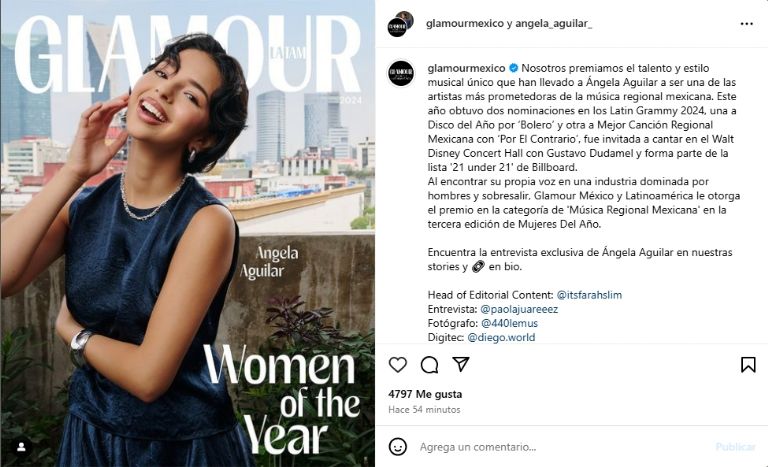Open @itsfarahslim mention link
The width and height of the screenshot is (768, 467).
(x=589, y=295)
